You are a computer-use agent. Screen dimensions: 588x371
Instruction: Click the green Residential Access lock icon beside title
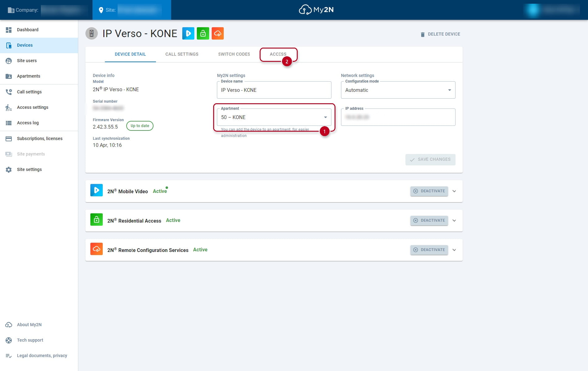(203, 33)
